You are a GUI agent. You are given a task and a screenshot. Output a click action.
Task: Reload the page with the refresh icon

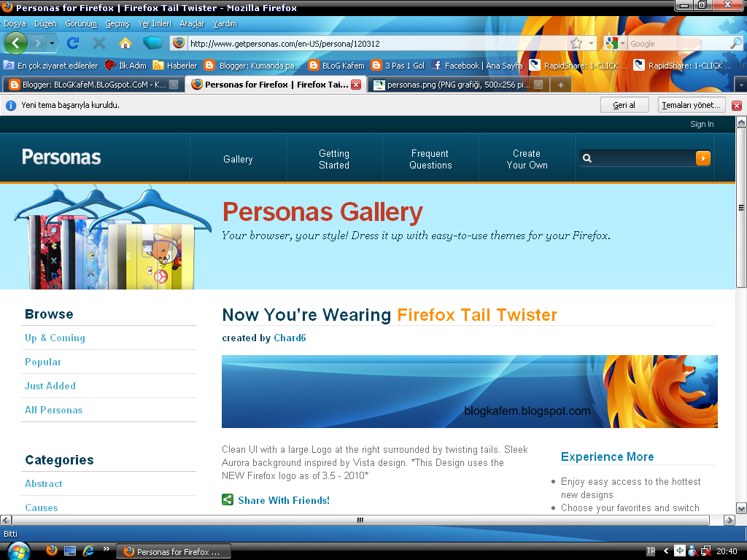[x=73, y=43]
